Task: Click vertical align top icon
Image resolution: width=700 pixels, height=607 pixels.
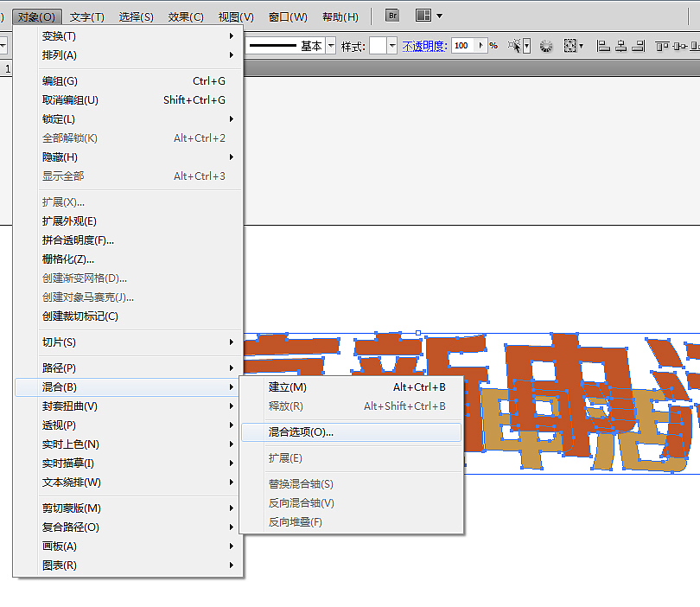Action: pyautogui.click(x=662, y=46)
